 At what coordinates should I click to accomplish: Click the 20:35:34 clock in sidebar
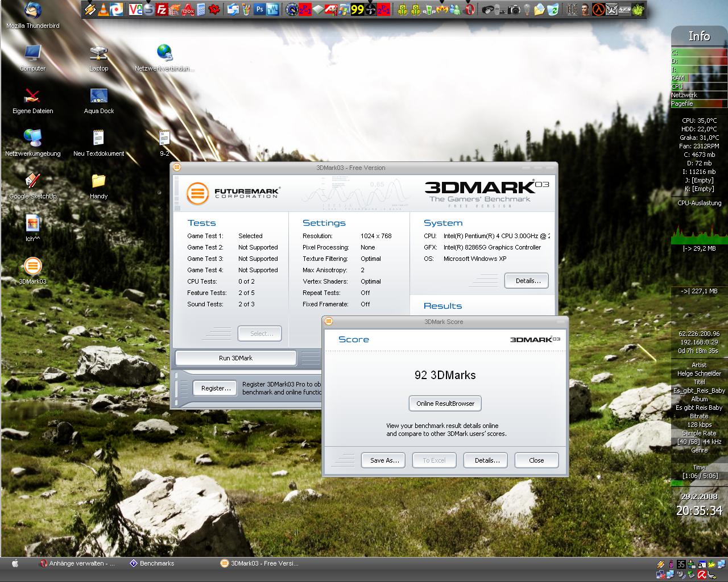pyautogui.click(x=699, y=510)
